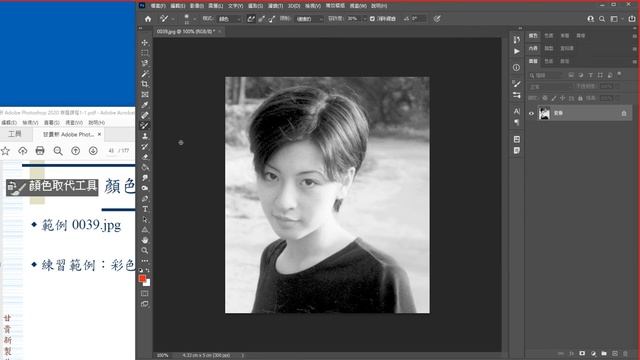Toggle tablet pressure for size button
The height and width of the screenshot is (360, 640).
tap(437, 19)
